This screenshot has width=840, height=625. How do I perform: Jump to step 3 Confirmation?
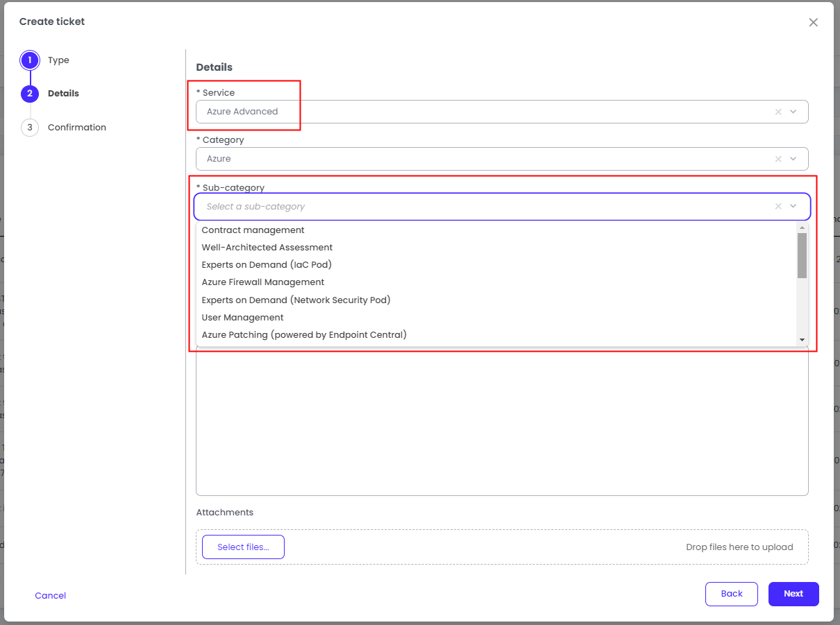point(77,128)
